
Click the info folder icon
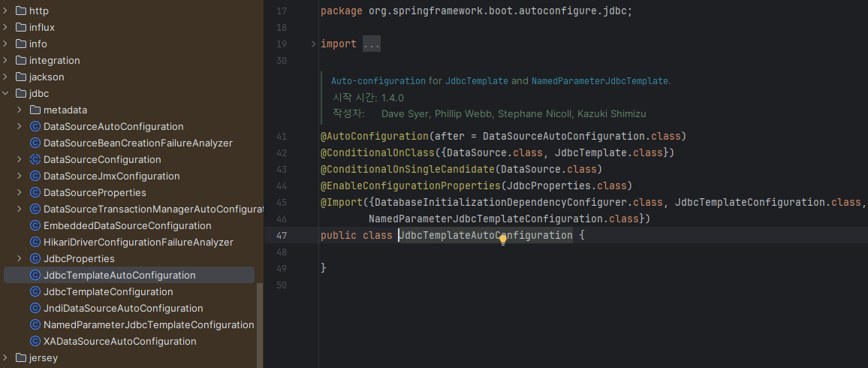click(21, 44)
